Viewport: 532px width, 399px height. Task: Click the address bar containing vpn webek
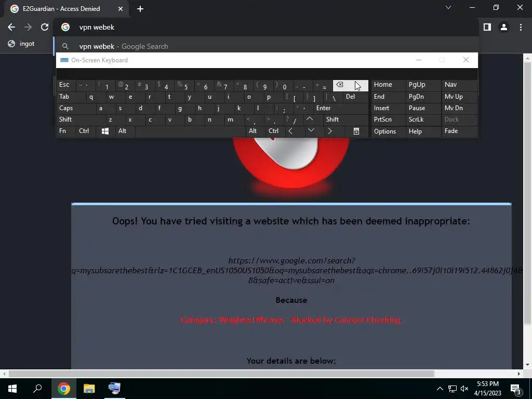[267, 27]
